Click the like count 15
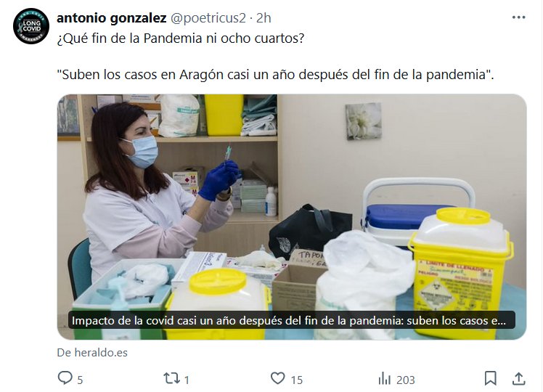Image resolution: width=543 pixels, height=392 pixels. coord(296,380)
